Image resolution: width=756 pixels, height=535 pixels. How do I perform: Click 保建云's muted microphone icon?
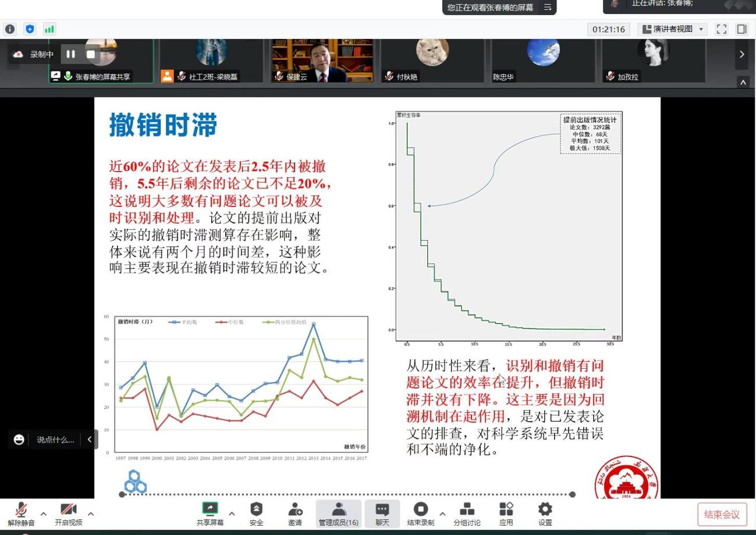tap(279, 77)
